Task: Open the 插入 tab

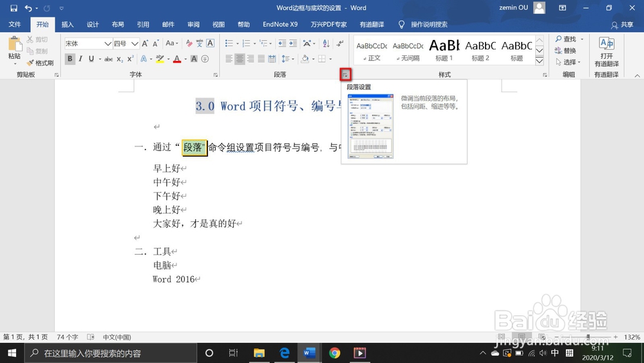Action: [x=68, y=25]
